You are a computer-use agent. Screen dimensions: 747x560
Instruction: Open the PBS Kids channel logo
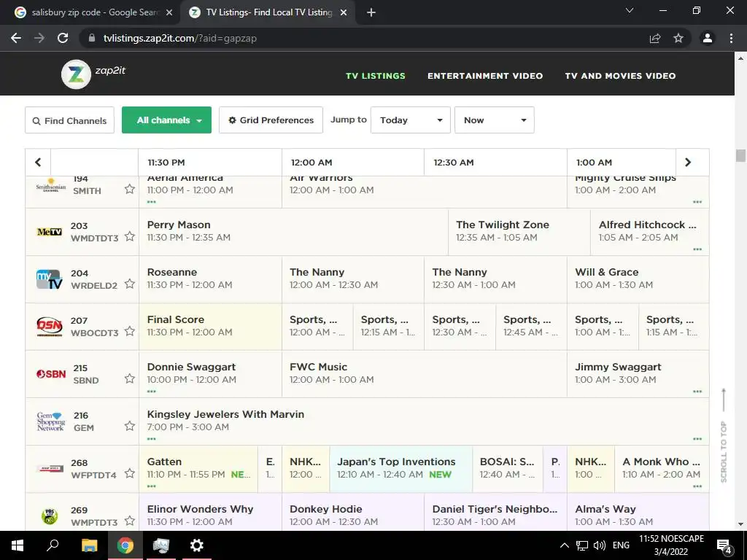50,516
